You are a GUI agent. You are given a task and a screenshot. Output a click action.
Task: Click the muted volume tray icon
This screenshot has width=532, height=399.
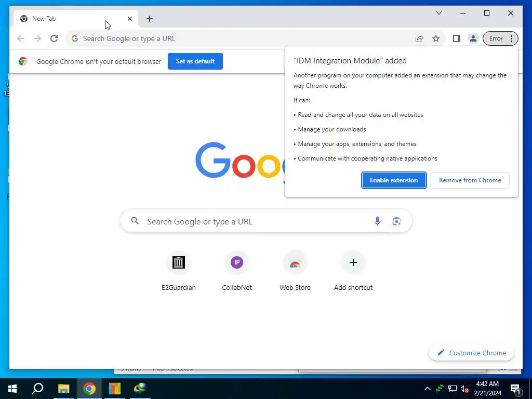point(464,389)
